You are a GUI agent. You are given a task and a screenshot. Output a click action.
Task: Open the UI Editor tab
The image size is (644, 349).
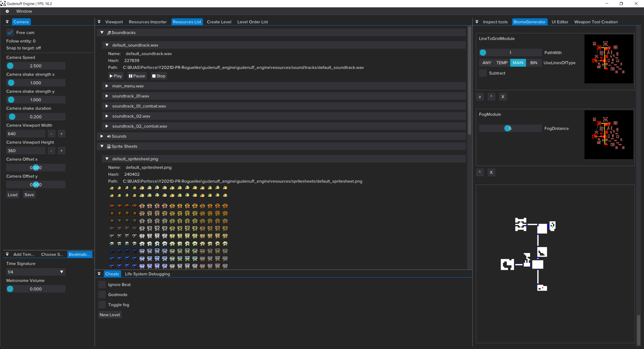(560, 22)
